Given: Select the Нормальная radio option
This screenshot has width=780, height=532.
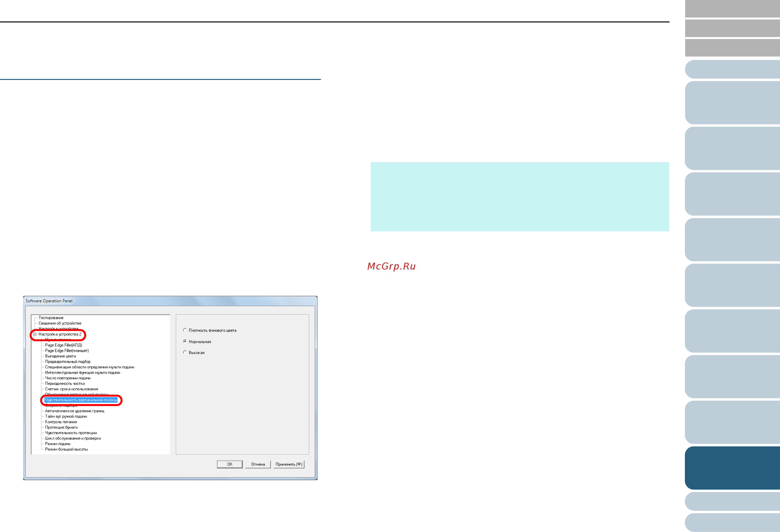Looking at the screenshot, I should click(x=185, y=341).
